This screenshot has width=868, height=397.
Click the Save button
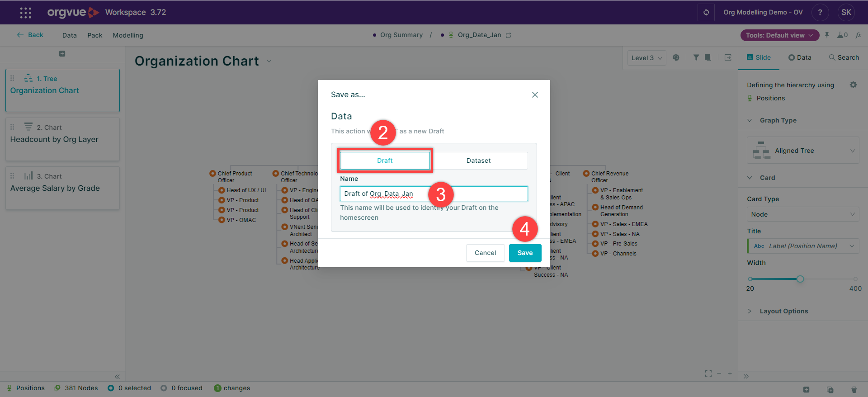pos(525,253)
